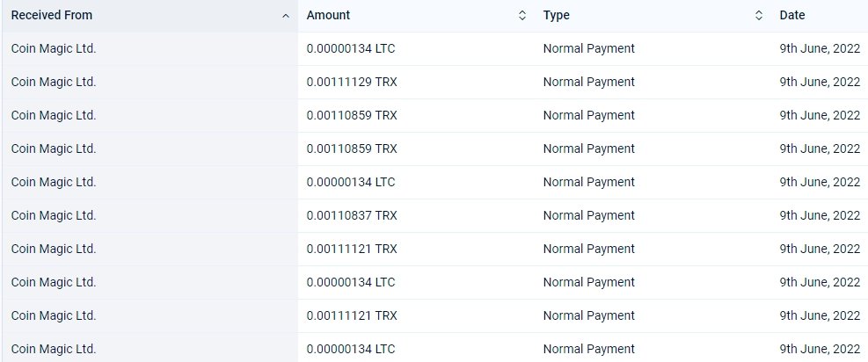Click Coin Magic Ltd. in the topmost row
Image resolution: width=868 pixels, height=362 pixels.
tap(54, 48)
